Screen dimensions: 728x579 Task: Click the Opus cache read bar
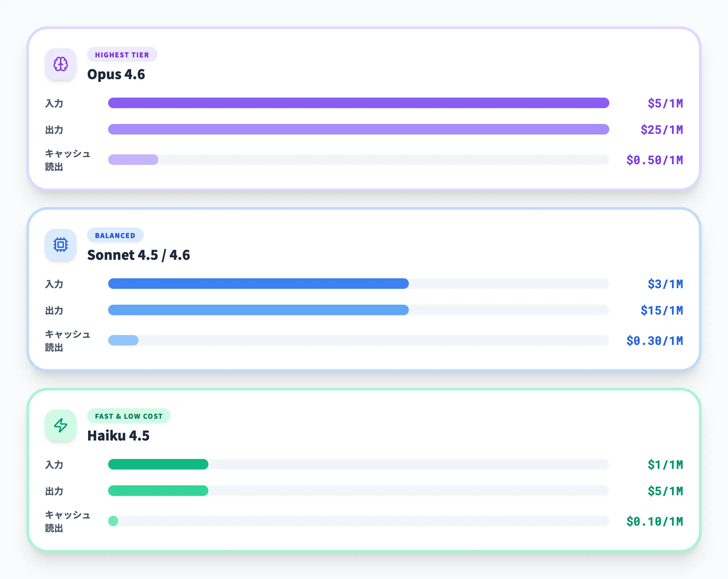coord(133,160)
